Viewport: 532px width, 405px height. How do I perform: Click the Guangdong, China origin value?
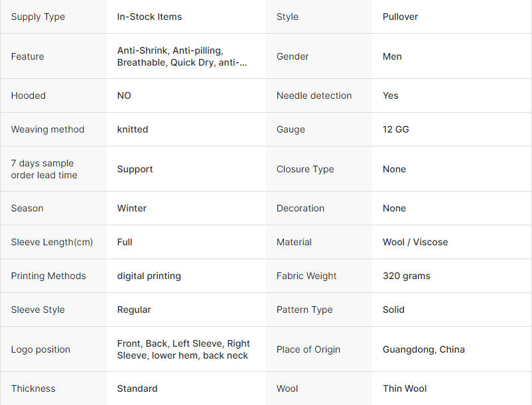coord(423,349)
